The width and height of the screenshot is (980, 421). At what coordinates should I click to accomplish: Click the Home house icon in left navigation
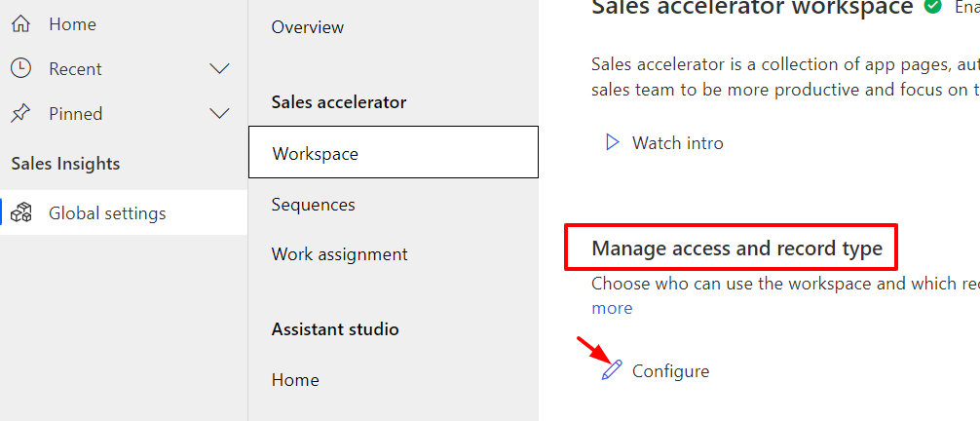(20, 23)
